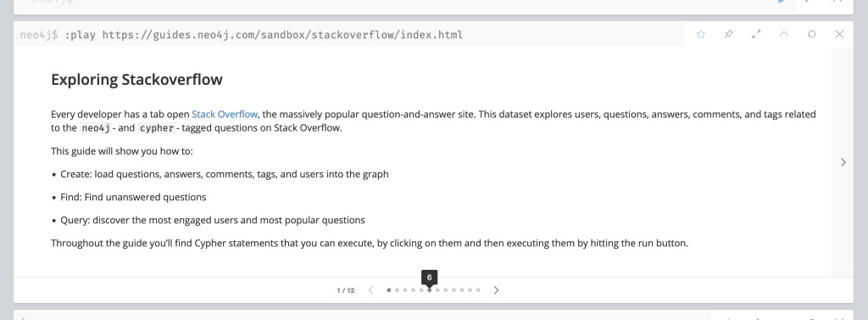This screenshot has height=320, width=868.
Task: Advance to the next guide page with the bottom arrow
Action: 496,290
